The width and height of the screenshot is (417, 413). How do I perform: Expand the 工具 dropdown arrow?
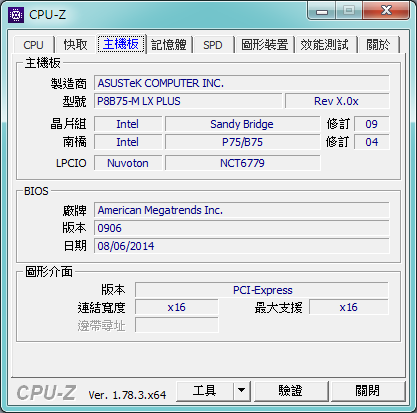coord(242,391)
